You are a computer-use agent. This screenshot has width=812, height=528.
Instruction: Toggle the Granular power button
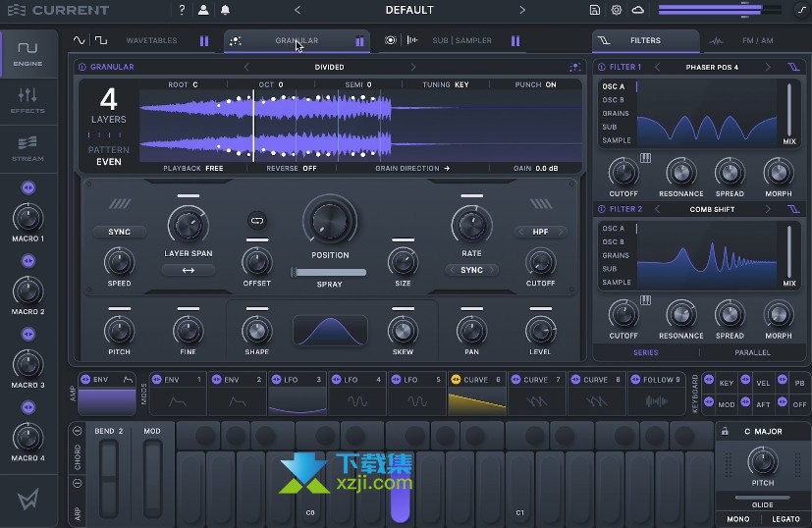pos(81,67)
